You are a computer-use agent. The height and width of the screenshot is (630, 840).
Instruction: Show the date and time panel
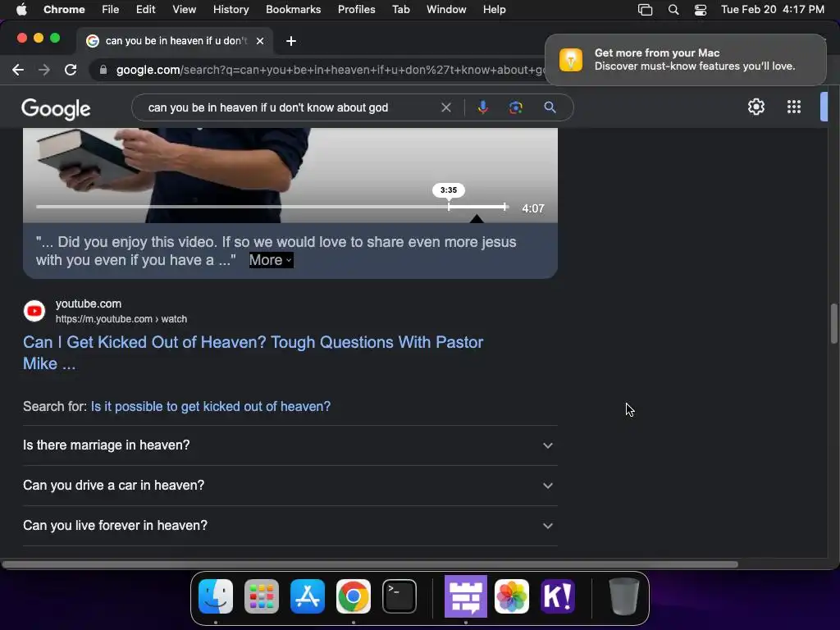pyautogui.click(x=773, y=9)
